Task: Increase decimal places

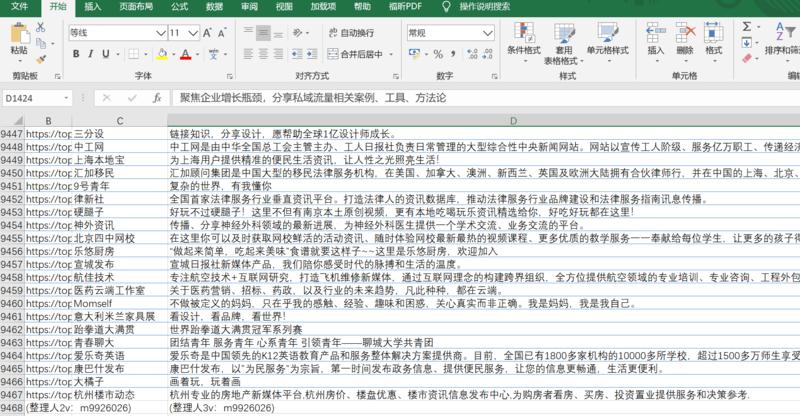Action: [472, 54]
